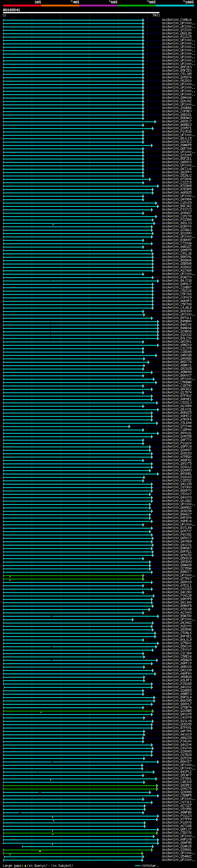The width and height of the screenshot is (197, 868).
Task: Select label UniRef100_Q3UB66
Action: tap(177, 108)
